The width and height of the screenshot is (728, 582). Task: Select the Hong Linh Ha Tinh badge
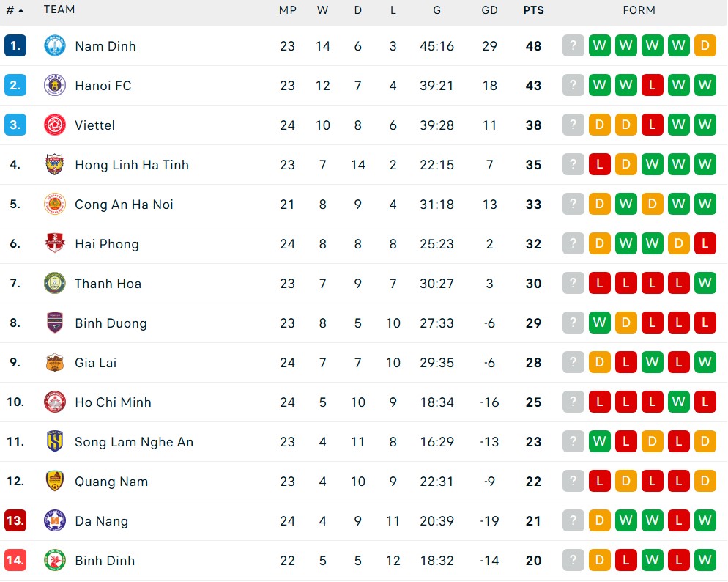(x=55, y=164)
